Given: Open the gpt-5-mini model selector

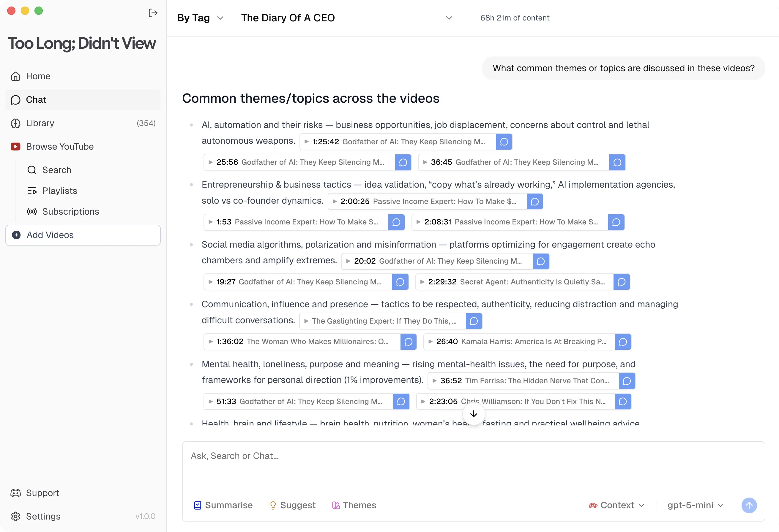Looking at the screenshot, I should (695, 505).
